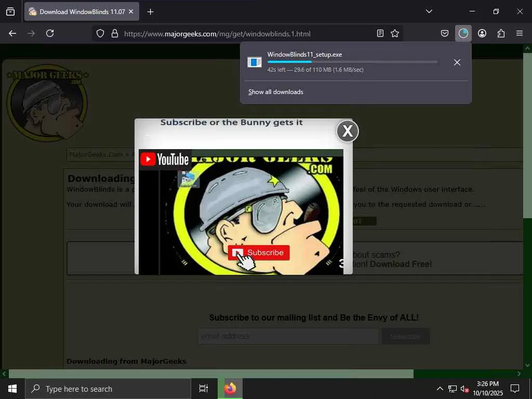532x399 pixels.
Task: Bookmark this page with star icon
Action: (x=395, y=33)
